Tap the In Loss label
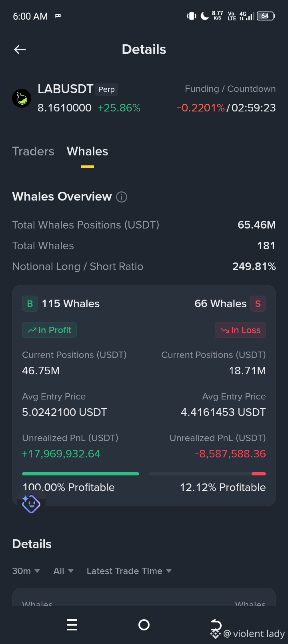 (x=240, y=330)
